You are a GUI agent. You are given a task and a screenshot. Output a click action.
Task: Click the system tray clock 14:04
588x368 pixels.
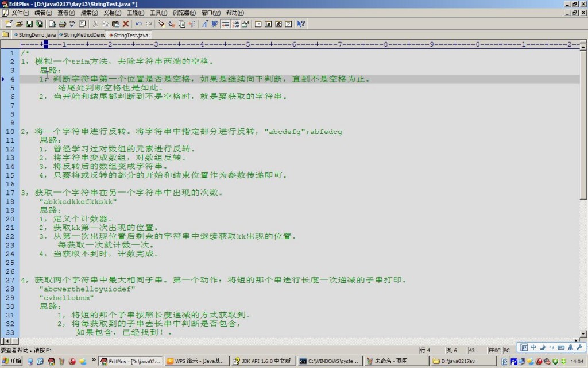coord(577,362)
